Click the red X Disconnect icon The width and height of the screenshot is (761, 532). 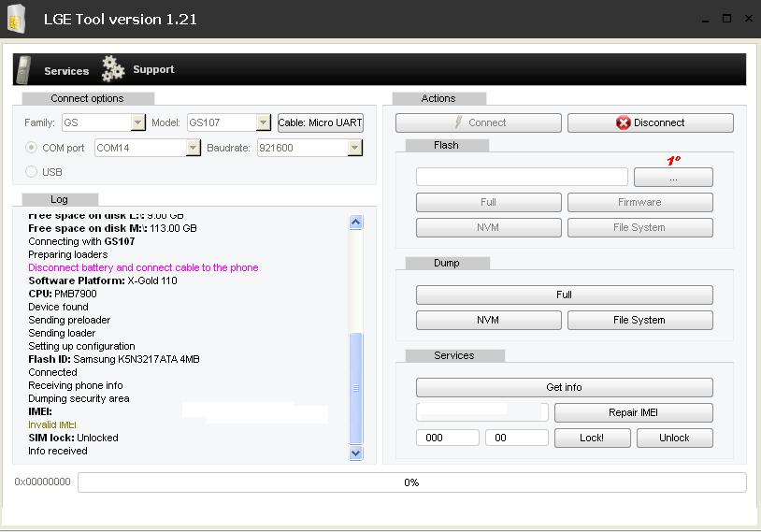[x=624, y=122]
